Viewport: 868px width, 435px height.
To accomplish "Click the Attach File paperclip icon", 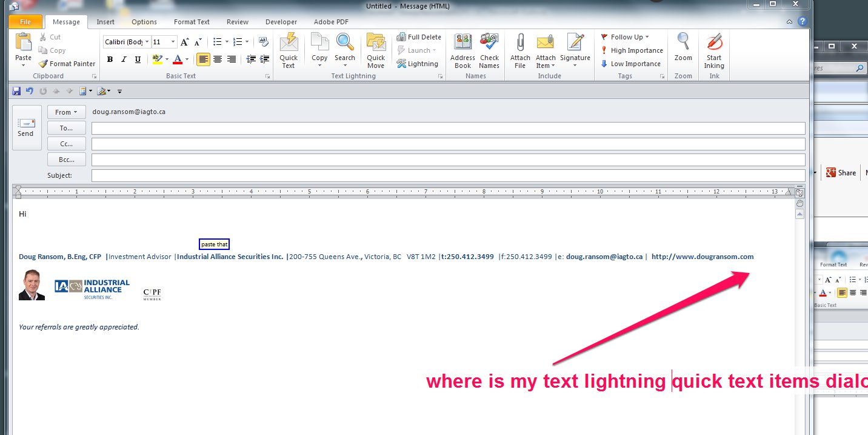I will pos(520,44).
